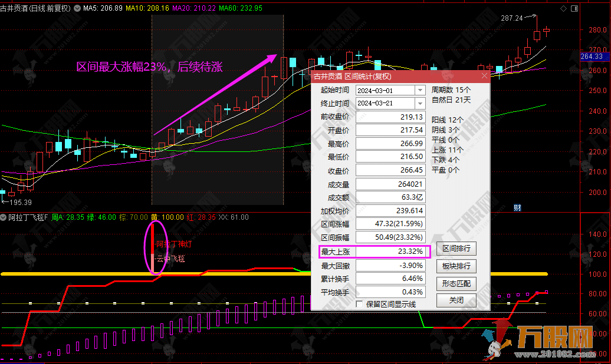Select the 最大回撤 value -3.90%
Screen dimensions: 611x364
[x=390, y=266]
